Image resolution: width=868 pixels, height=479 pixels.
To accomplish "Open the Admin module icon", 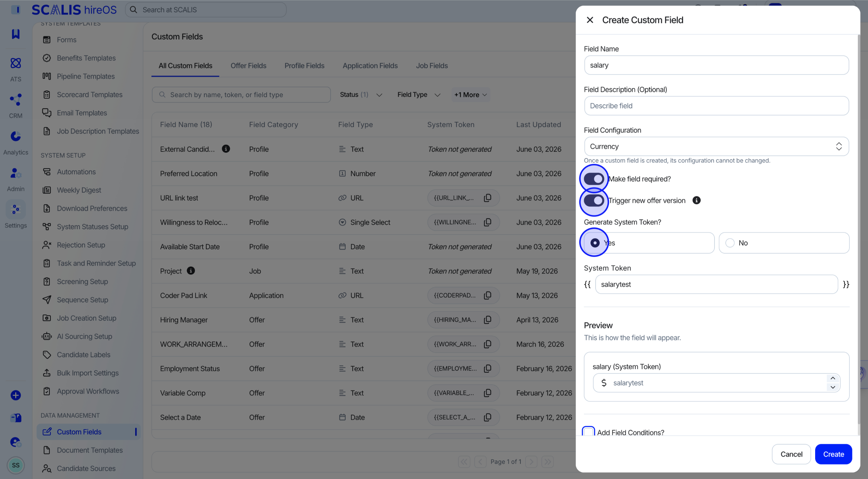I will coord(16,173).
